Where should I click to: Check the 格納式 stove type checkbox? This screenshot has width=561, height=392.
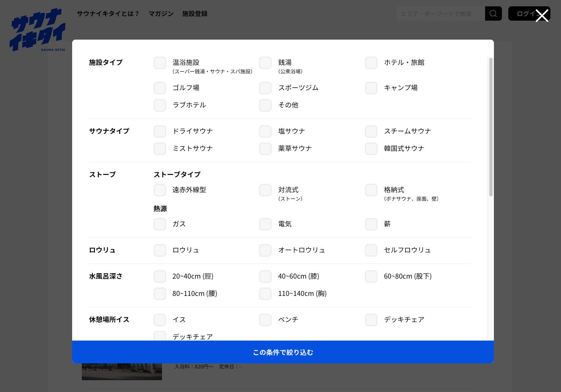(x=371, y=190)
